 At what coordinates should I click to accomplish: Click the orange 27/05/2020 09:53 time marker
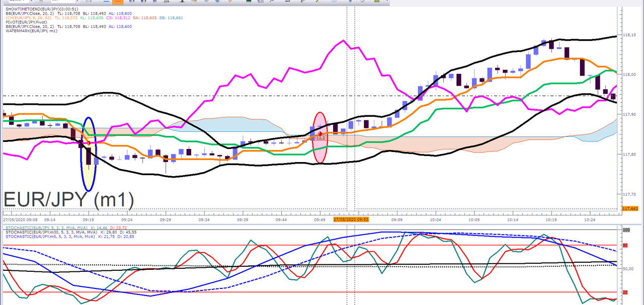351,219
